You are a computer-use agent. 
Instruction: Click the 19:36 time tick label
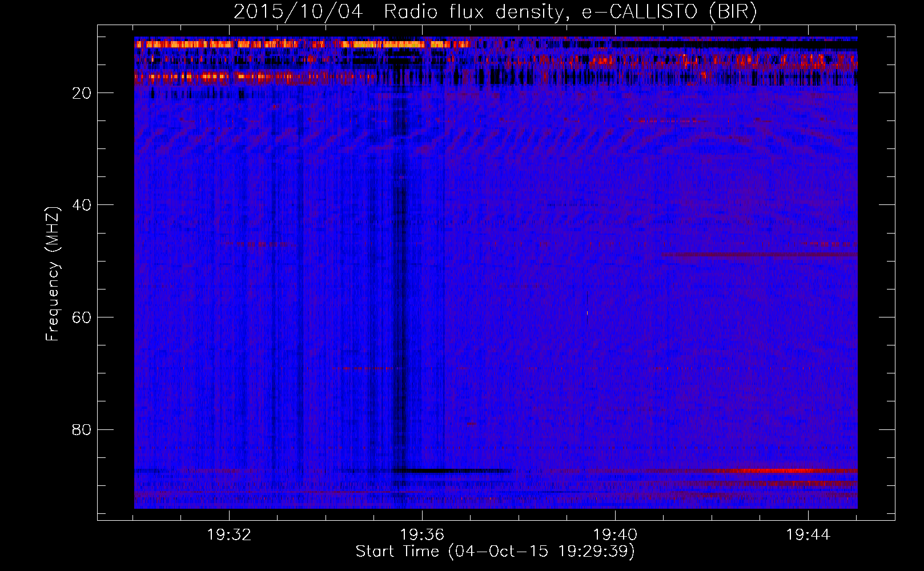pyautogui.click(x=422, y=535)
